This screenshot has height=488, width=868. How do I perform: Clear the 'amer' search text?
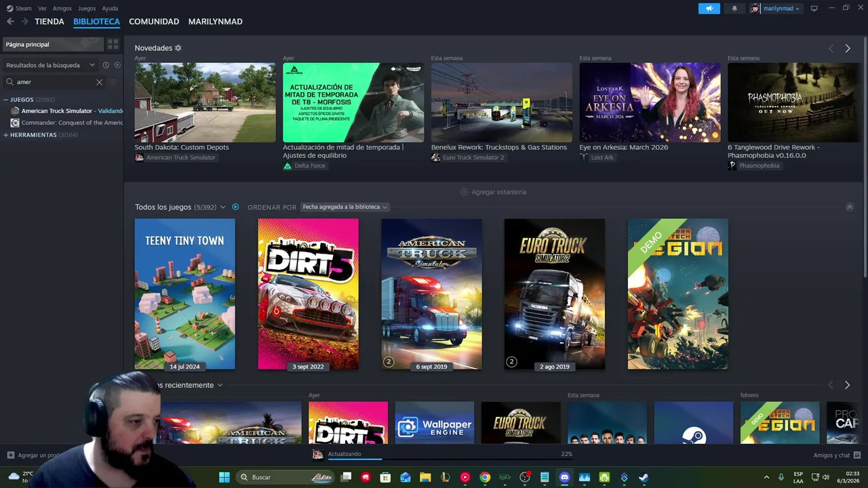[x=99, y=82]
